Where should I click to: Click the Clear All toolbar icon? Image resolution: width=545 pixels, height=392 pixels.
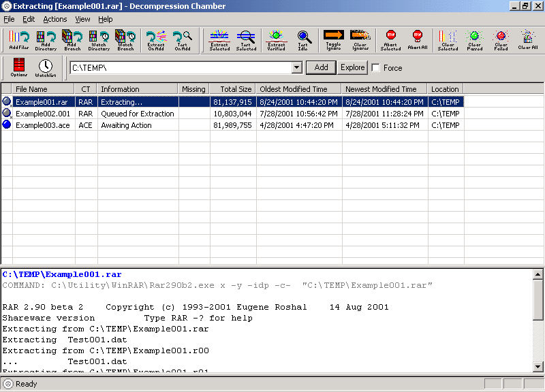click(x=527, y=40)
